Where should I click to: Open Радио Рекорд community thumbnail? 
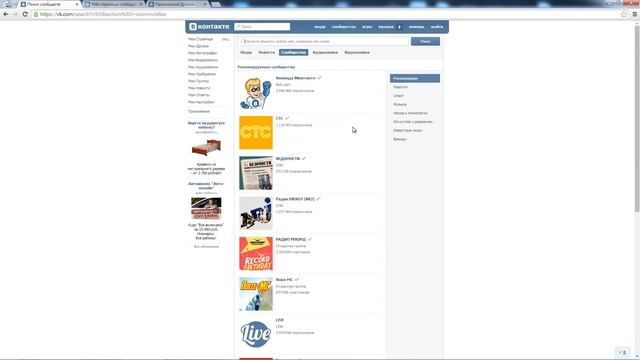coord(256,253)
